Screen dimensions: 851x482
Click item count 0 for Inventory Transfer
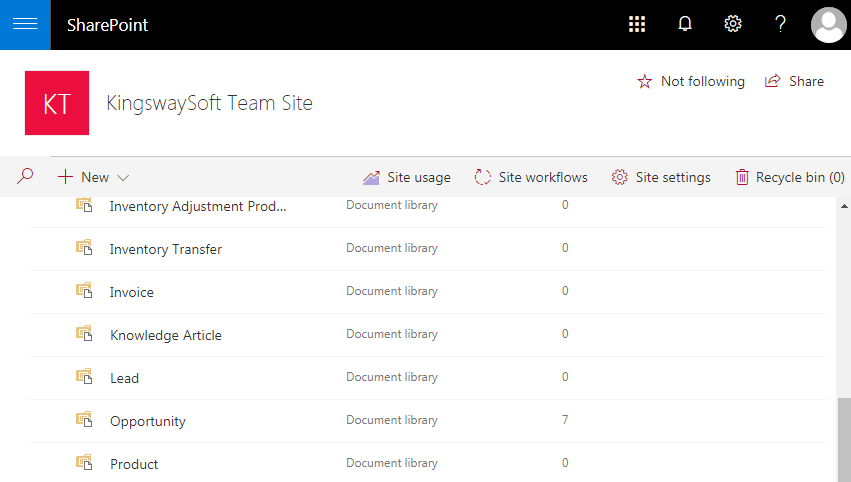(x=565, y=248)
